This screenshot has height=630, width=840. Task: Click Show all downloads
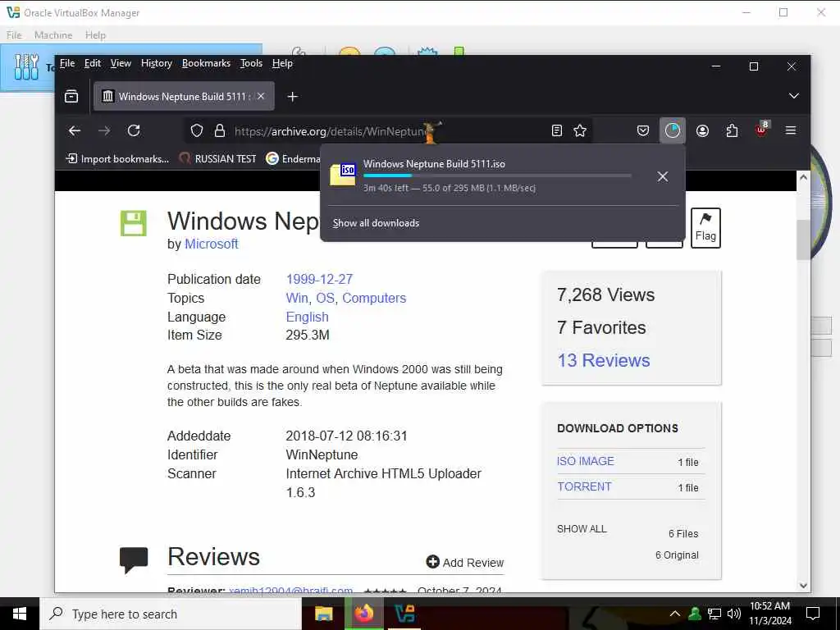tap(376, 223)
